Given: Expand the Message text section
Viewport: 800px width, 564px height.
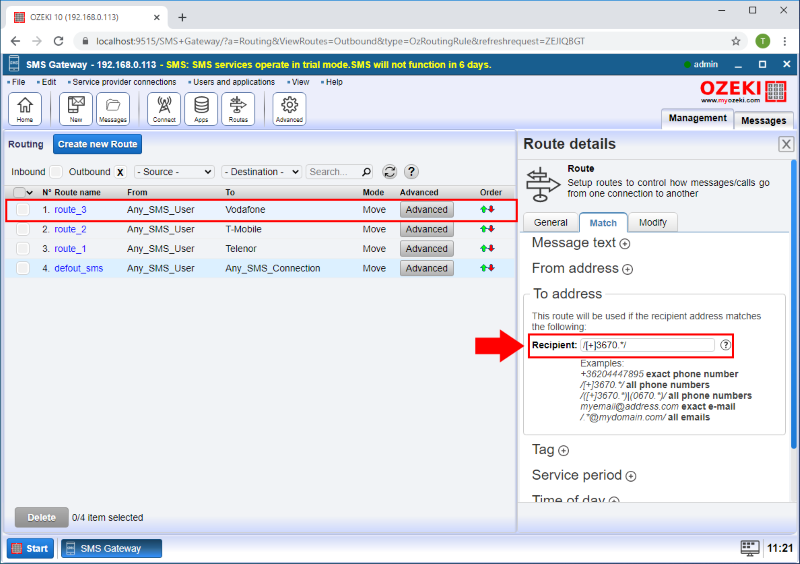Looking at the screenshot, I should [624, 244].
